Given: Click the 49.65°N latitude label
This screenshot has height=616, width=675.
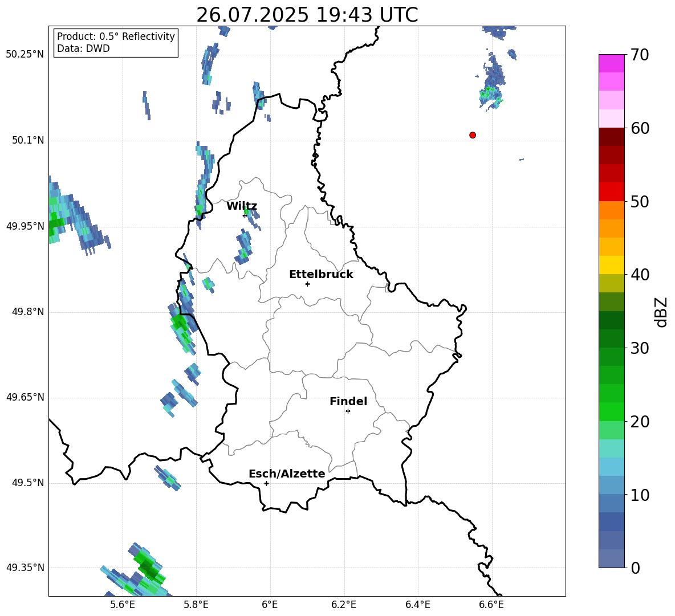Looking at the screenshot, I should pos(25,397).
